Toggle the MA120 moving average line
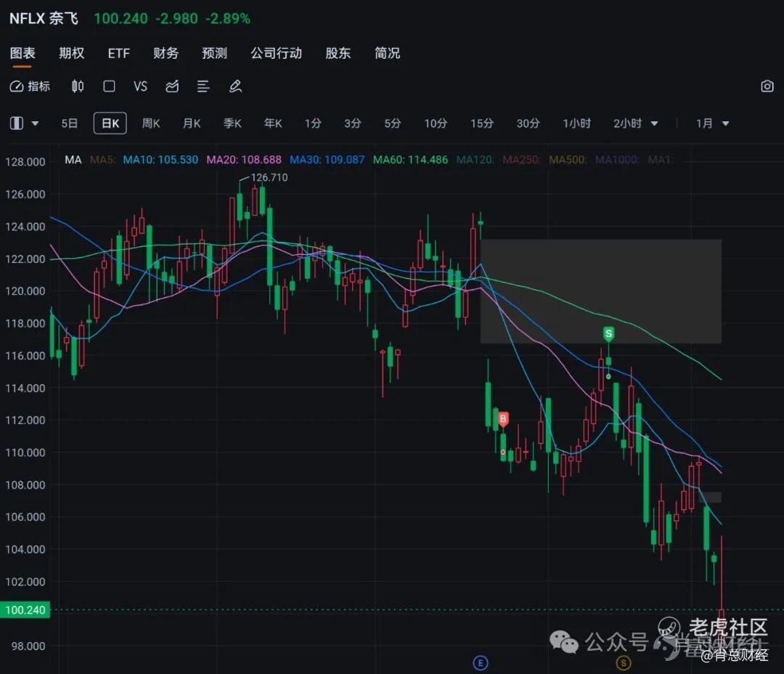 (x=475, y=160)
